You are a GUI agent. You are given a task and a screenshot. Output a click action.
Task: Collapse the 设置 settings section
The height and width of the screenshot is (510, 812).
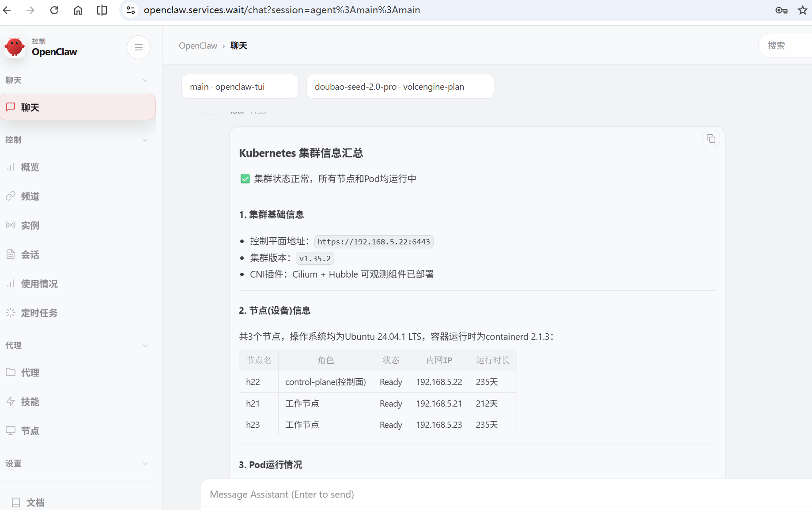click(x=145, y=463)
